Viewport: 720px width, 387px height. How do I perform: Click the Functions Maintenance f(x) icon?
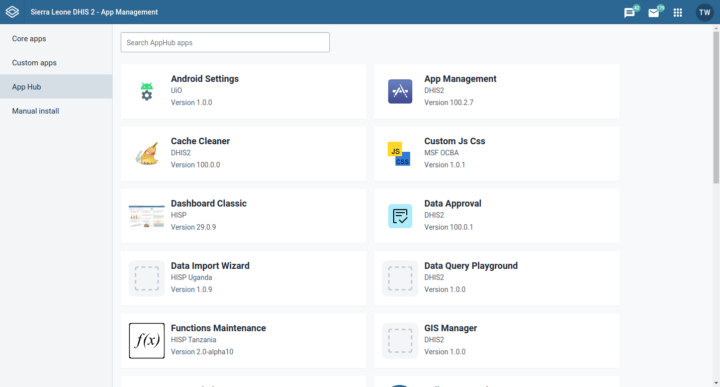146,341
